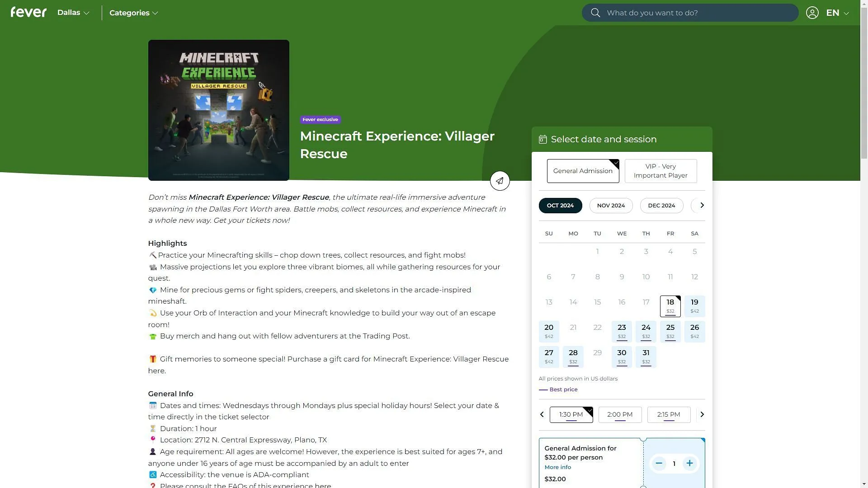Expand the Dallas location dropdown
The height and width of the screenshot is (488, 868).
73,13
